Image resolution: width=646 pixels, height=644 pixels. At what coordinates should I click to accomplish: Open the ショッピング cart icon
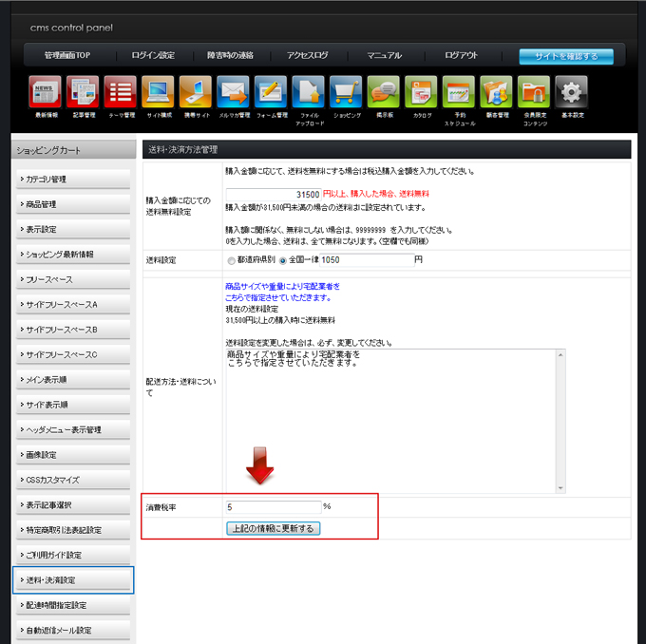[346, 93]
